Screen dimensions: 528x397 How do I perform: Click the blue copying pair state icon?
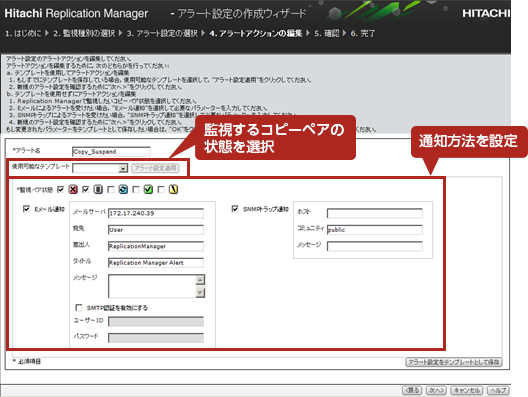tap(123, 190)
